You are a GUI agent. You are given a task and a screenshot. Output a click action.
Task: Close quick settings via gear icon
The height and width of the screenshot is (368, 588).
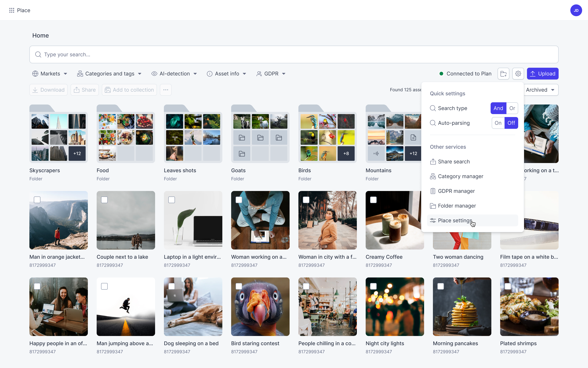(x=518, y=74)
